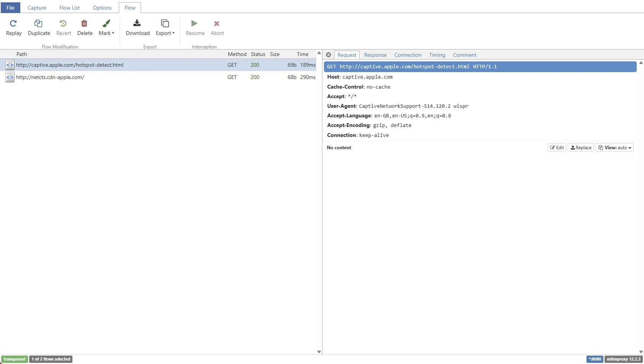Screen dimensions: 644x364
Task: Sort flows by Status column
Action: (x=258, y=54)
